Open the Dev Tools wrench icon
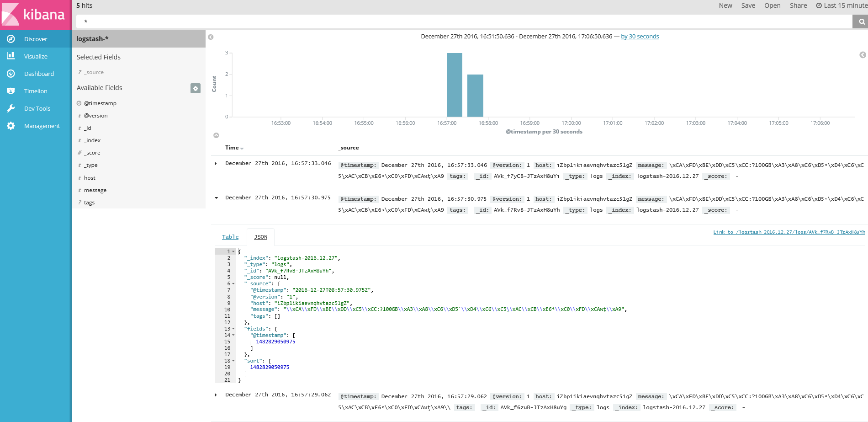 pyautogui.click(x=11, y=108)
